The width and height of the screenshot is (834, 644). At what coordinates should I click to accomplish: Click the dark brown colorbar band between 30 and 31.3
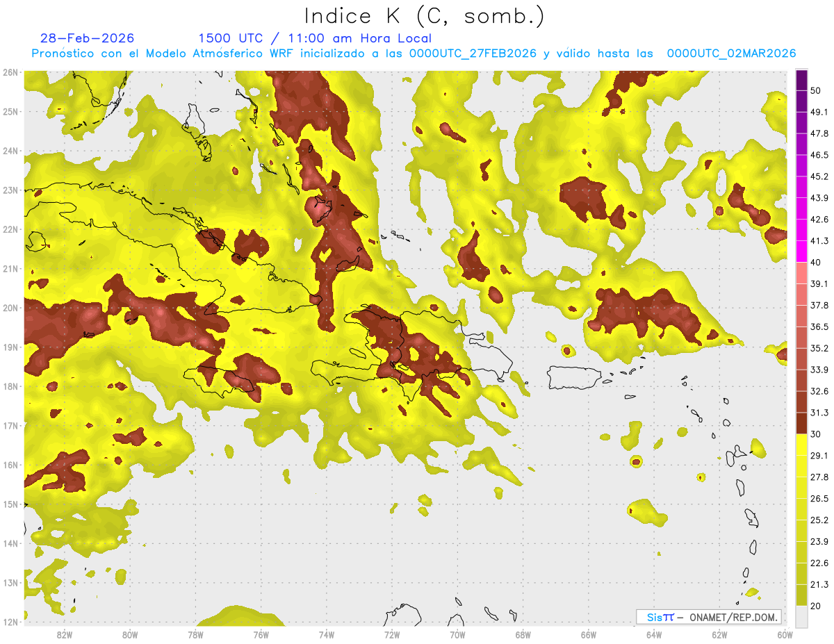pos(801,424)
